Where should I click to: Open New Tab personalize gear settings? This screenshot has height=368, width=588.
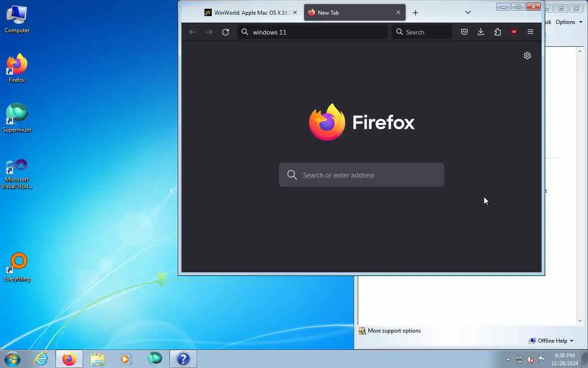(527, 56)
